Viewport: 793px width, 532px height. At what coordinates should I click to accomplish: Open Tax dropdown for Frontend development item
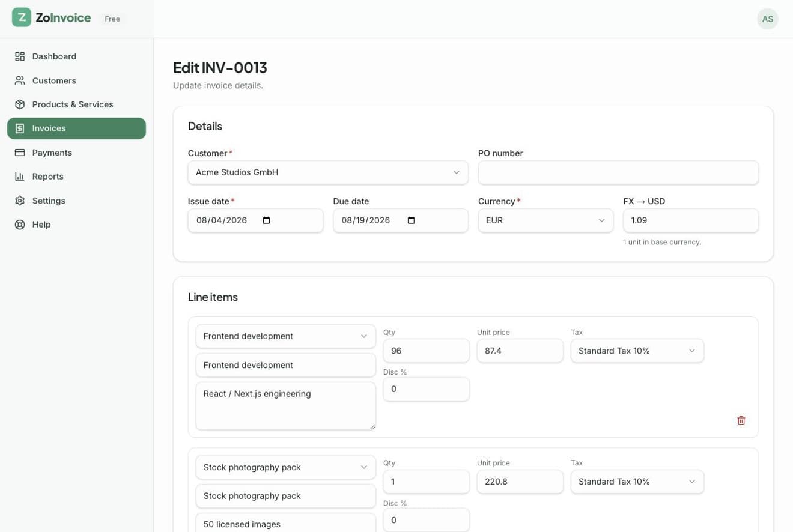click(x=637, y=351)
